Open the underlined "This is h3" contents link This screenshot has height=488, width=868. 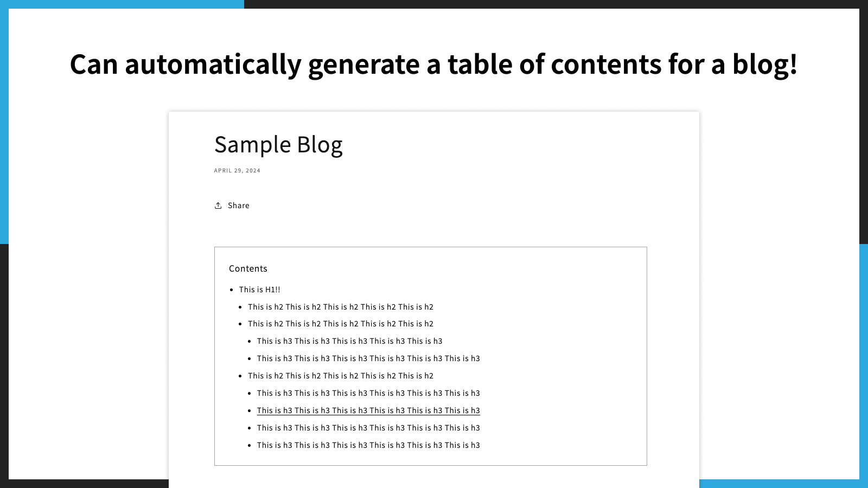(x=368, y=410)
